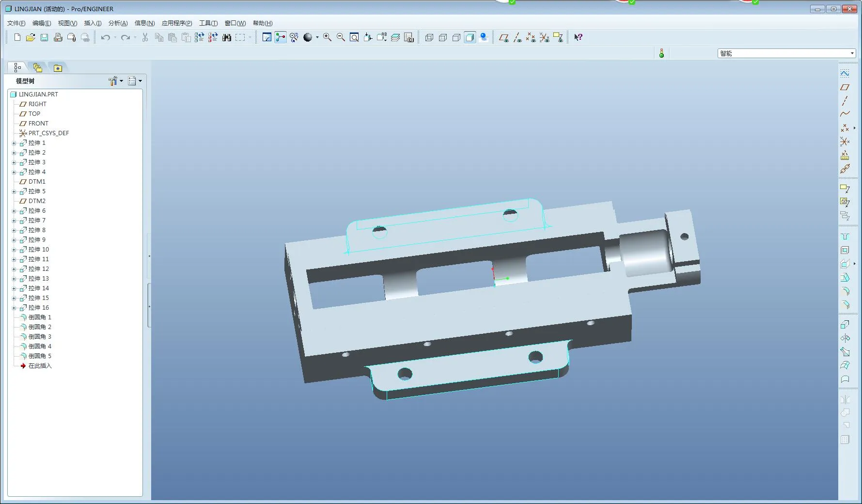The width and height of the screenshot is (862, 504).
Task: Toggle datum planes visibility
Action: (503, 37)
